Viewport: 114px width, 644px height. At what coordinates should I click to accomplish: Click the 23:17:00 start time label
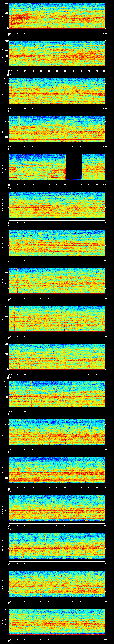pos(9,147)
